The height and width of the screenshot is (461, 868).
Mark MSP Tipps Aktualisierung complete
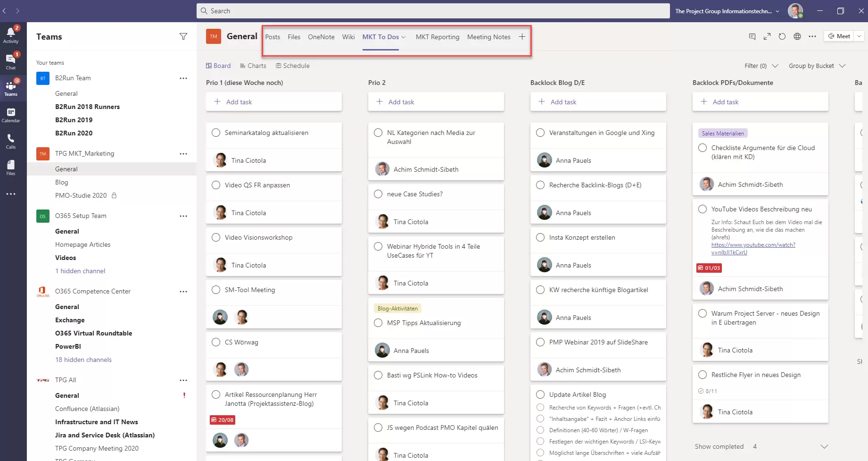(x=378, y=323)
